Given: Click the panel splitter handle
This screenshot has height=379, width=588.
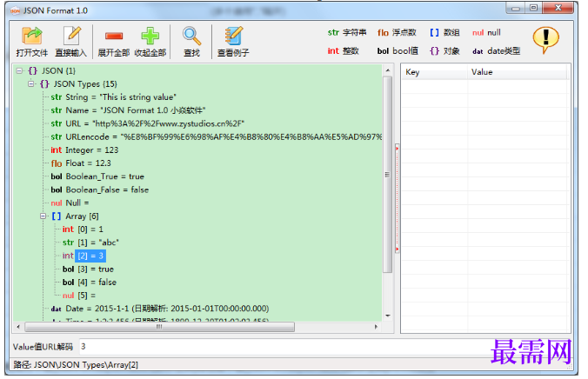Looking at the screenshot, I should tap(397, 199).
